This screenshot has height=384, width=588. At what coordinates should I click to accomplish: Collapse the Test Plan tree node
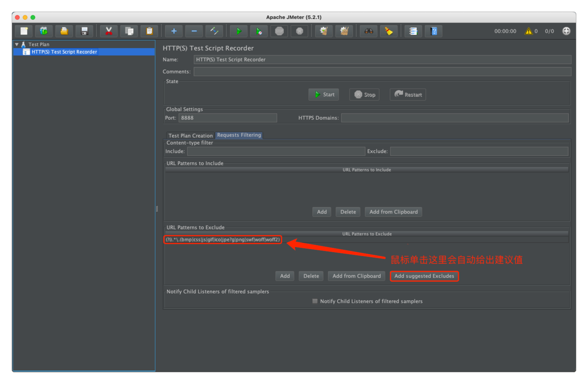(x=17, y=44)
